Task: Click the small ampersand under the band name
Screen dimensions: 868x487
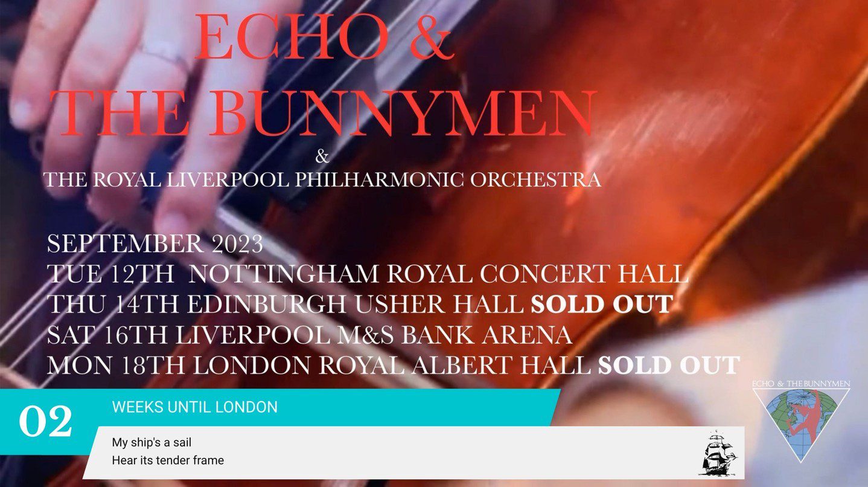Action: 322,156
